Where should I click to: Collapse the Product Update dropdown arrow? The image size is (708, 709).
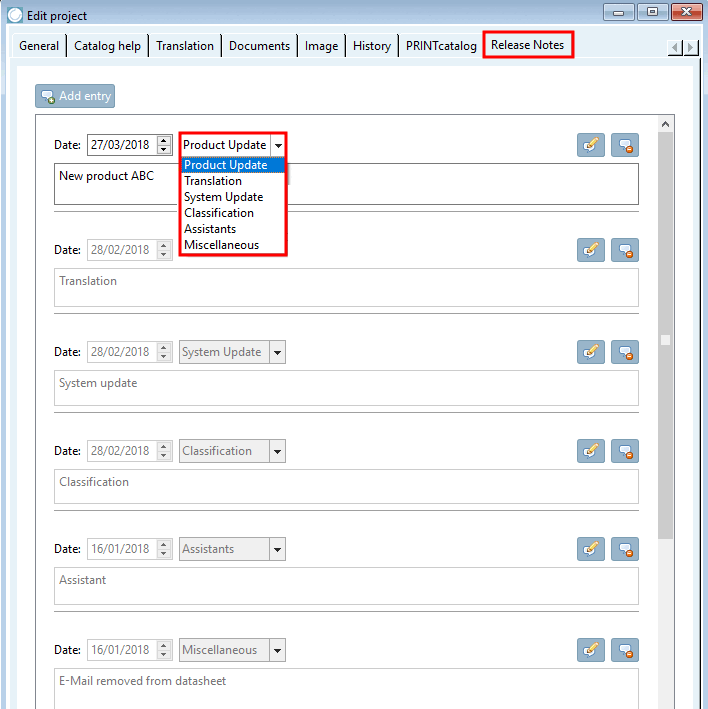tap(278, 145)
